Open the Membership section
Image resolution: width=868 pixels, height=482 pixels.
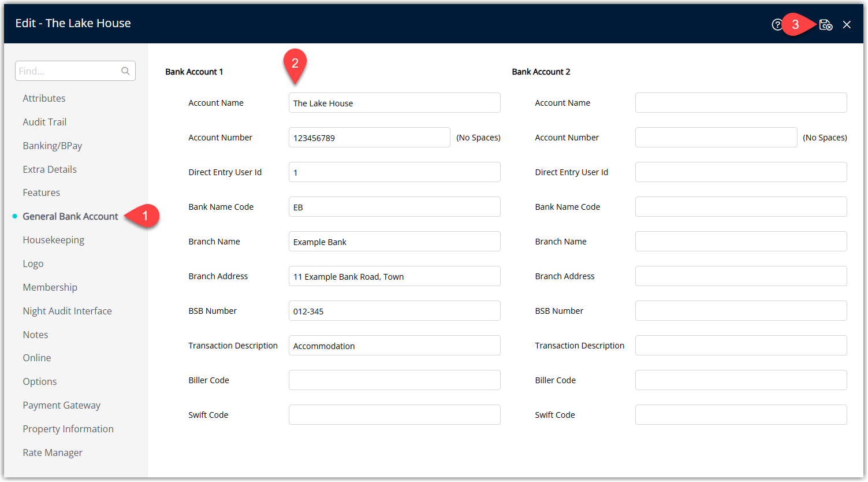(50, 287)
